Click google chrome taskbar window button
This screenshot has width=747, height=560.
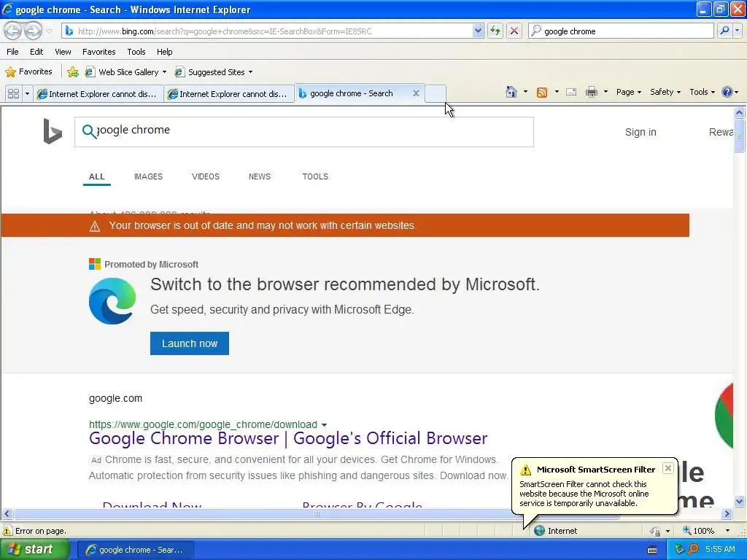pyautogui.click(x=135, y=550)
